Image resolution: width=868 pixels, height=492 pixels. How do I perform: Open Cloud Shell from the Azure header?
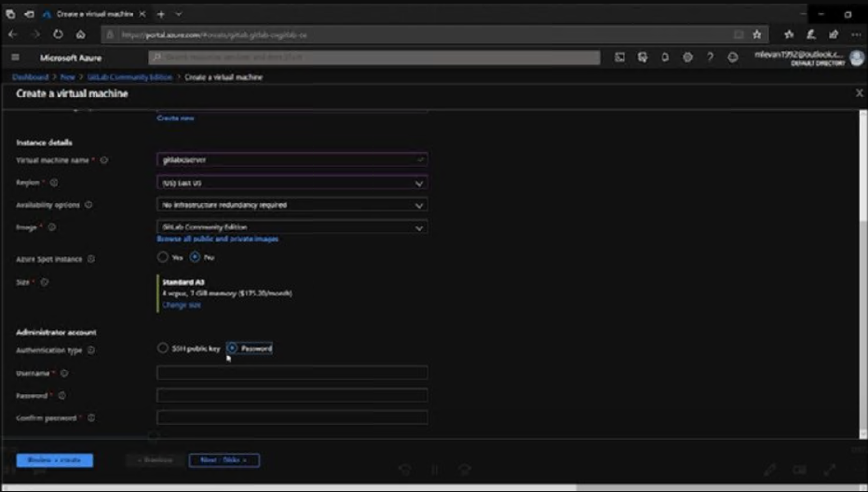click(619, 58)
